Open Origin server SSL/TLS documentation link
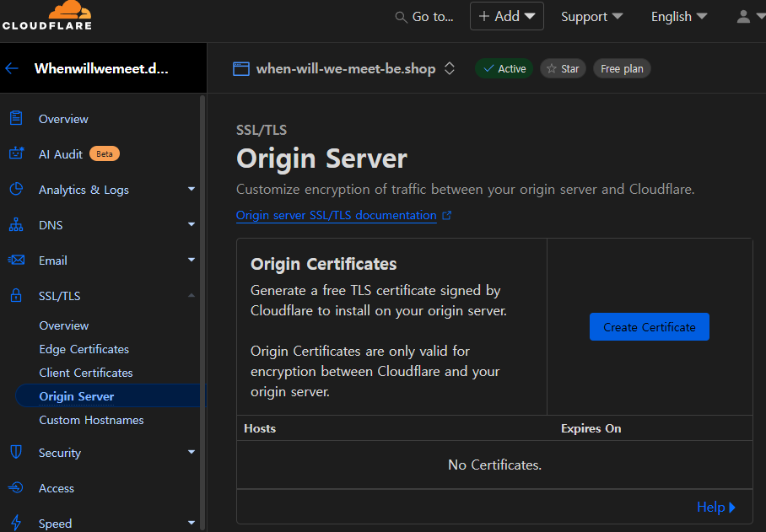The height and width of the screenshot is (532, 766). [336, 215]
